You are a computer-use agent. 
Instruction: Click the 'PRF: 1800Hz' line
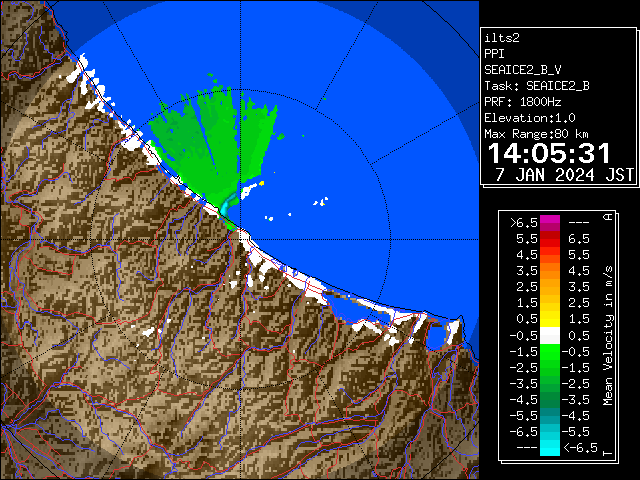[x=522, y=102]
